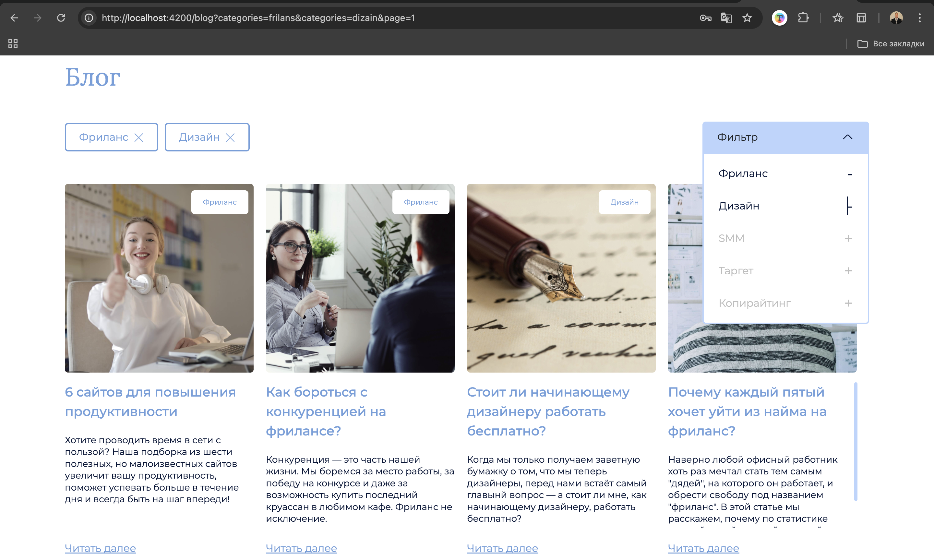Remove the Дизайн filter chip

click(230, 137)
